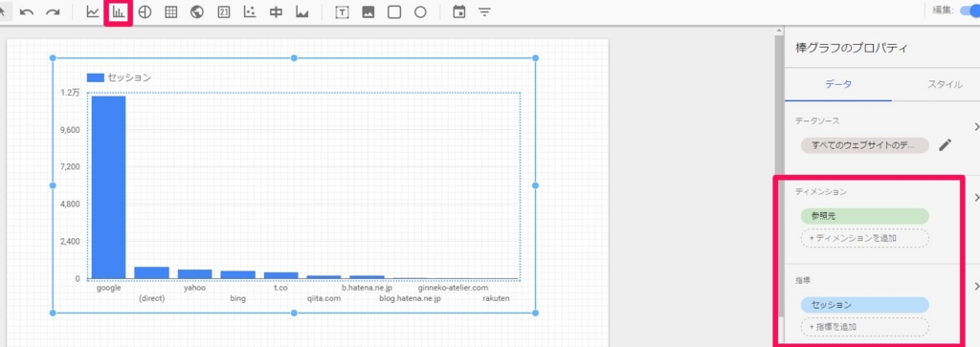
Task: Click the bing axis label
Action: [237, 298]
